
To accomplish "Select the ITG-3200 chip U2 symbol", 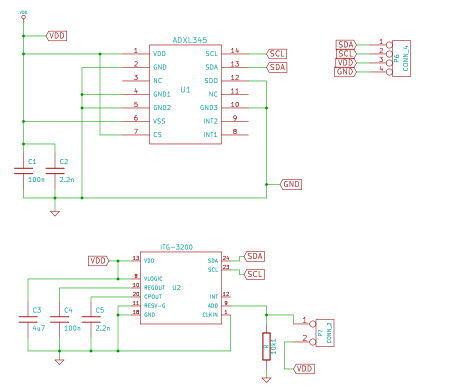I will coord(181,288).
